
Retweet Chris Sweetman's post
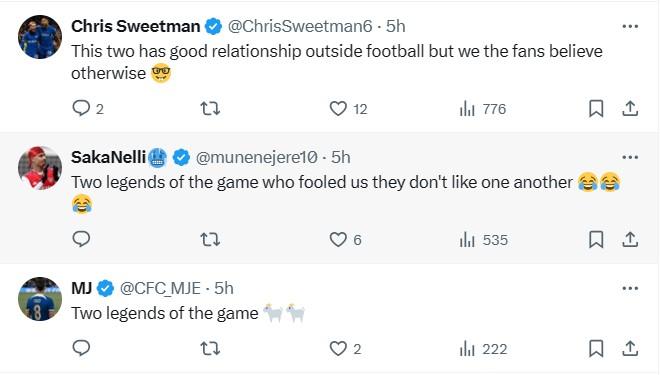[x=210, y=109]
